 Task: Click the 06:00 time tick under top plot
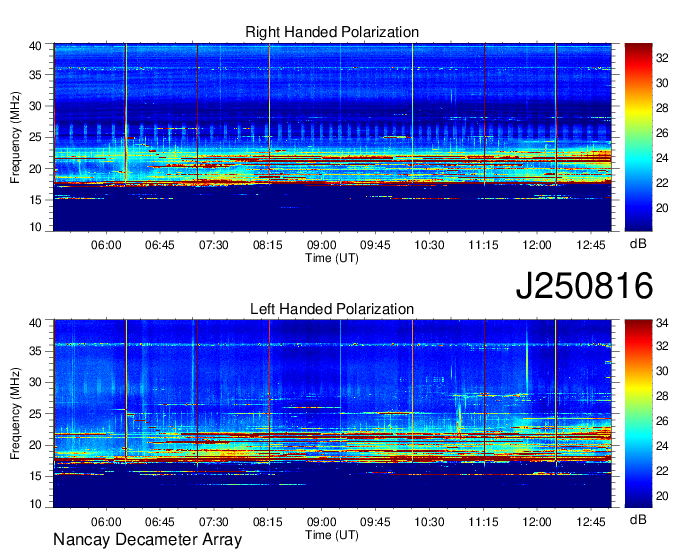(x=106, y=245)
